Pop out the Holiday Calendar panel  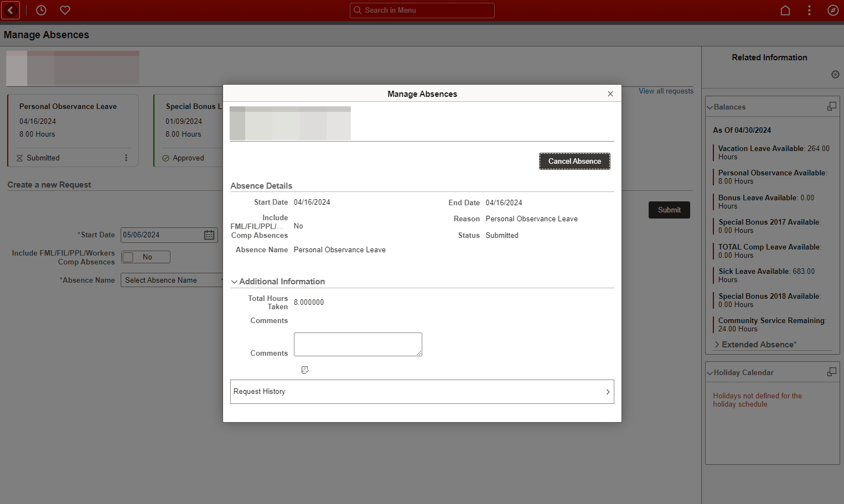(832, 372)
